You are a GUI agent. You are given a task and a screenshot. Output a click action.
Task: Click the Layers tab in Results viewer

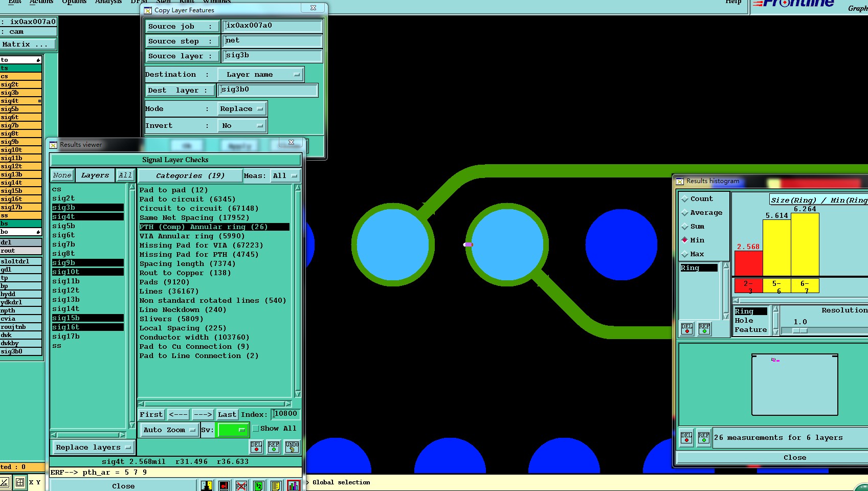coord(95,175)
